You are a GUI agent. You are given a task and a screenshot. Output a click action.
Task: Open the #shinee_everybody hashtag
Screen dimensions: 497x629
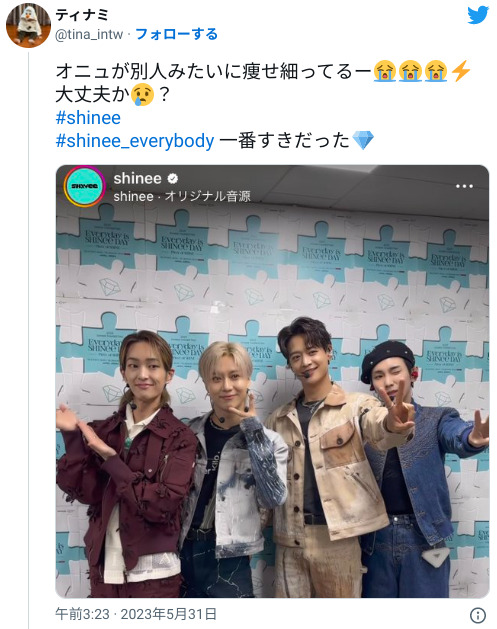click(135, 141)
